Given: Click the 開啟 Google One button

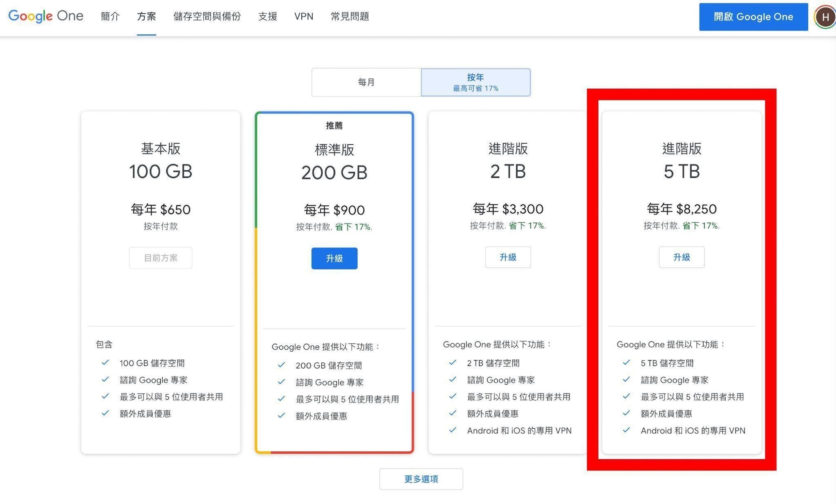Looking at the screenshot, I should [754, 17].
